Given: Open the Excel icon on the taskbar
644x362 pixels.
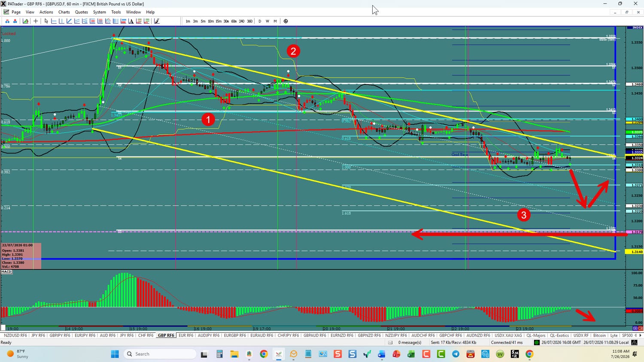Looking at the screenshot, I should tap(411, 354).
